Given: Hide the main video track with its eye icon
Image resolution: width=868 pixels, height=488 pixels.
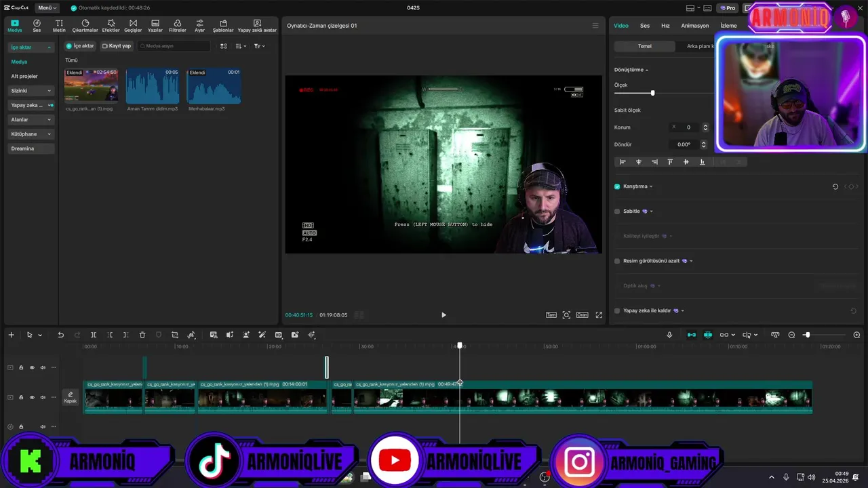Looking at the screenshot, I should click(x=32, y=397).
